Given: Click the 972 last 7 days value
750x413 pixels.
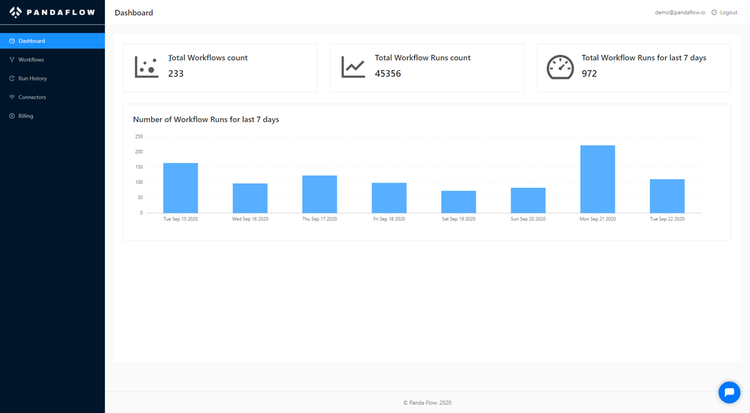Looking at the screenshot, I should (x=589, y=74).
